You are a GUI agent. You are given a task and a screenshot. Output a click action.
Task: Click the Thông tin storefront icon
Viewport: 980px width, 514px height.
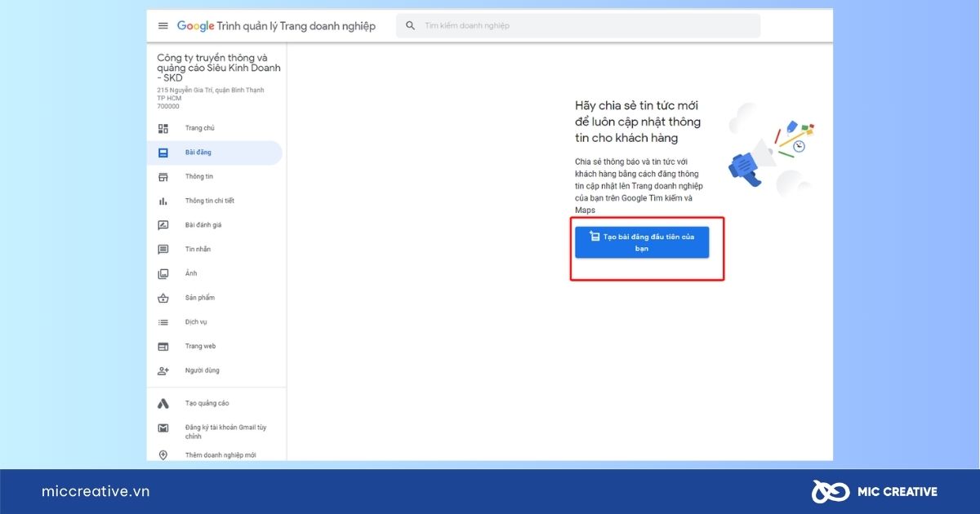click(163, 177)
